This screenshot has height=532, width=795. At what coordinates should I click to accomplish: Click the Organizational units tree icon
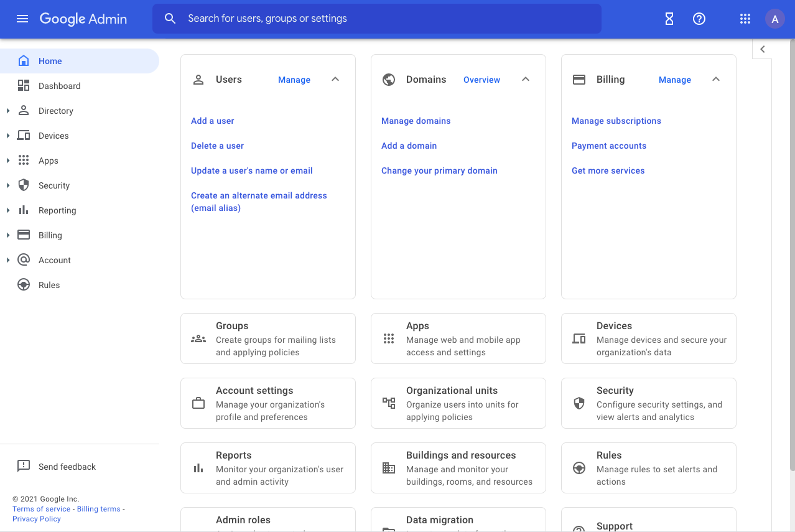tap(389, 403)
